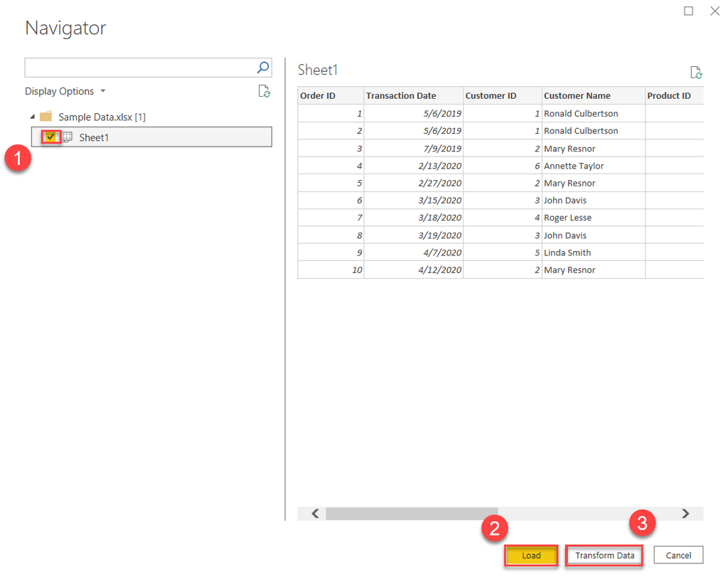Image resolution: width=728 pixels, height=579 pixels.
Task: Expand the Display Options chevron menu
Action: point(102,91)
